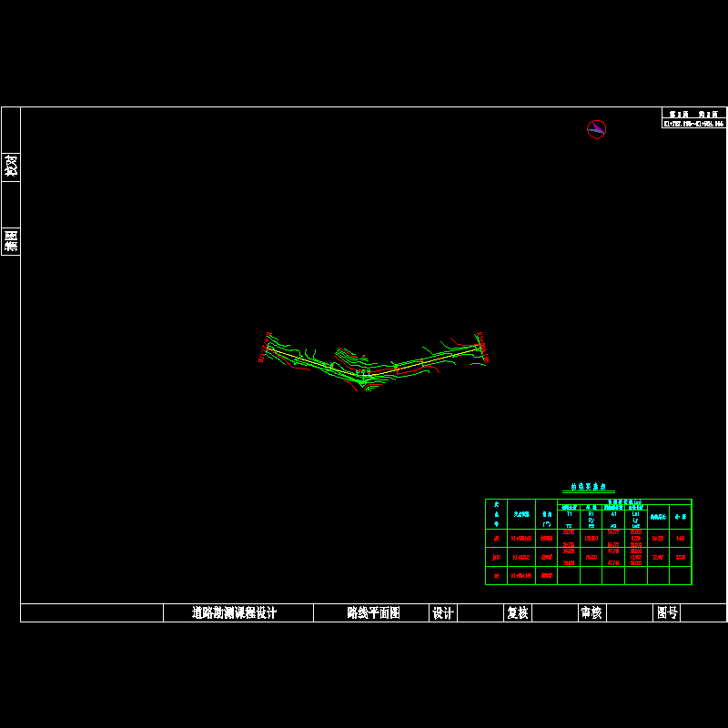Select the 校对 cell in left margin
Viewport: 728px width, 728px height.
click(x=11, y=167)
